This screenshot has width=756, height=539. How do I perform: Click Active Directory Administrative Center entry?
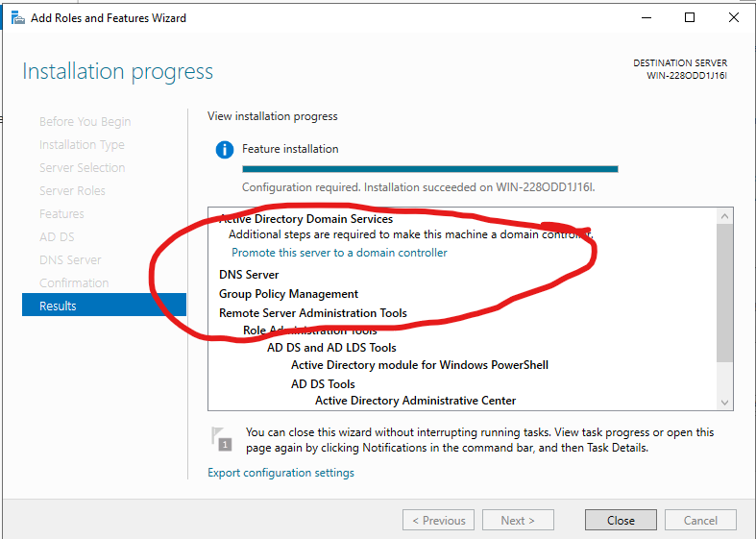416,401
